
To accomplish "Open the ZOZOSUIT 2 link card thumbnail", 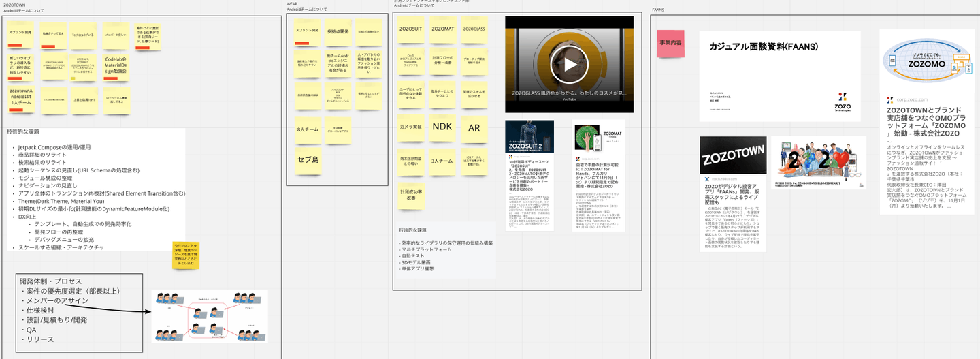I will click(x=529, y=137).
